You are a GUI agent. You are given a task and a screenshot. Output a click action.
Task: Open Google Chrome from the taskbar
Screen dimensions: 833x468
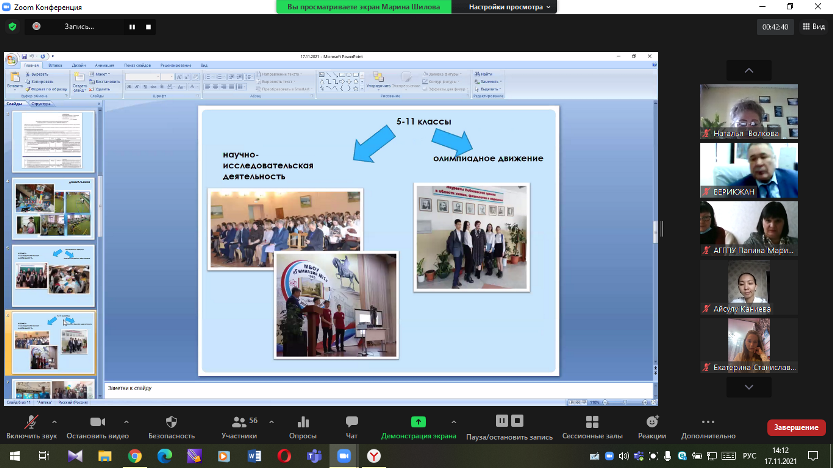pyautogui.click(x=135, y=455)
